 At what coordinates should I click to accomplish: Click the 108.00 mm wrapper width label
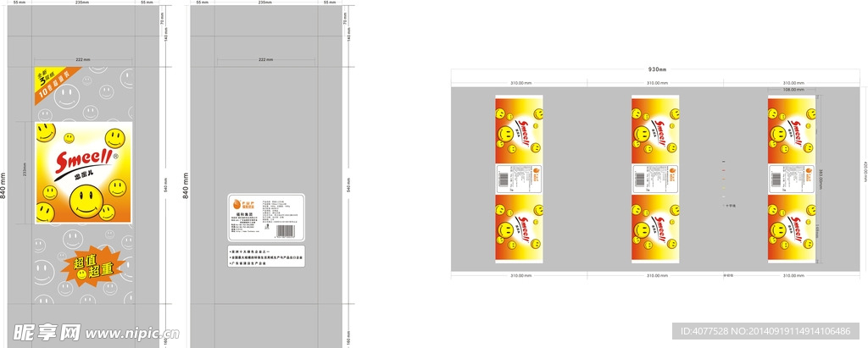coord(792,89)
